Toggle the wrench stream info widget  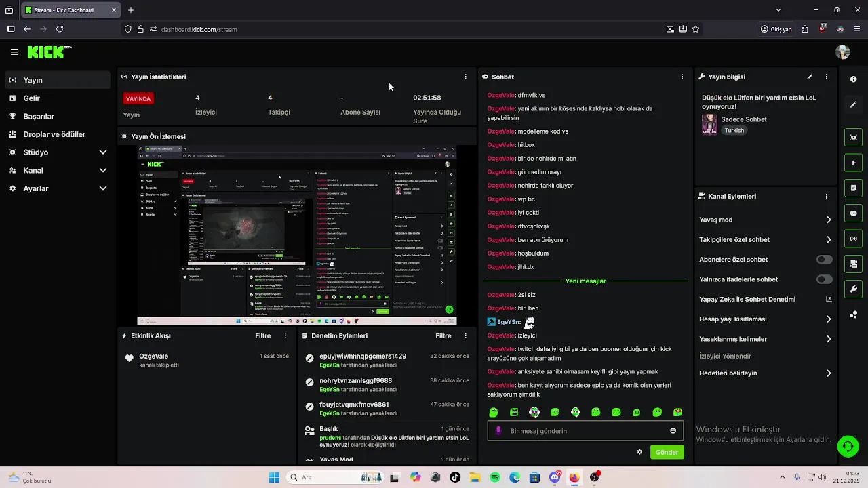tap(853, 289)
